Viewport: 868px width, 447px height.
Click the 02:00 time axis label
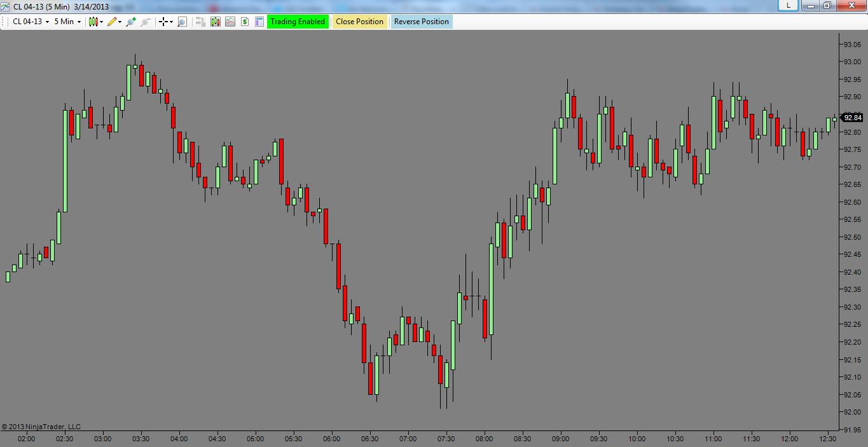(x=27, y=439)
